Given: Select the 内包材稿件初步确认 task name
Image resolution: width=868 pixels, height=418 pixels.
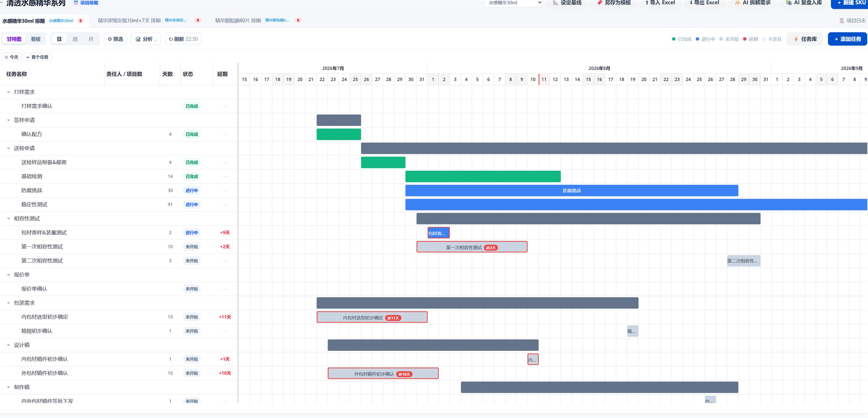Looking at the screenshot, I should [x=45, y=359].
